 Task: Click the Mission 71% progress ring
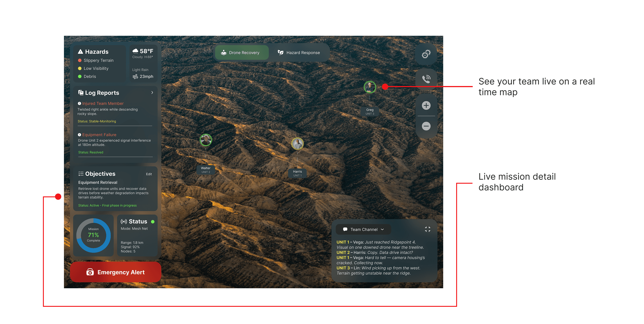(x=93, y=235)
